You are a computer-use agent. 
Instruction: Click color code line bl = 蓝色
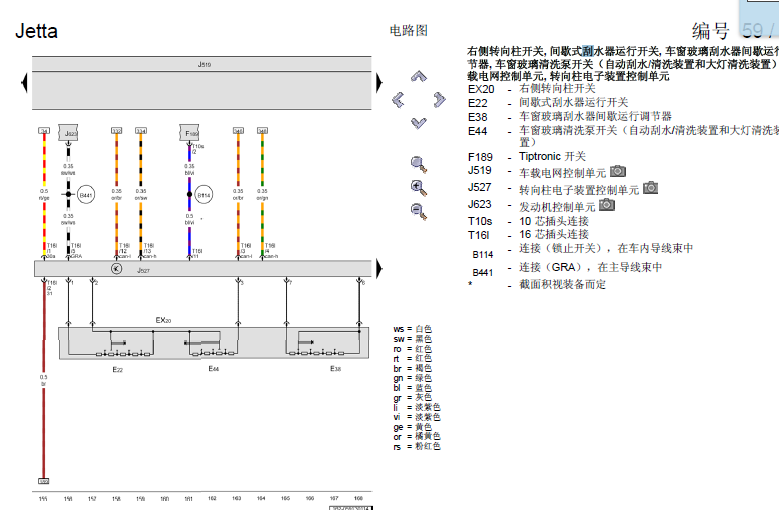412,388
